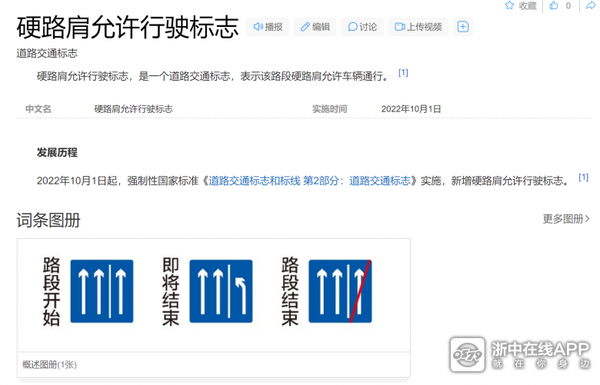Viewport: 600px width, 385px height.
Task: Click the 上传视频 upload video button
Action: (x=418, y=27)
